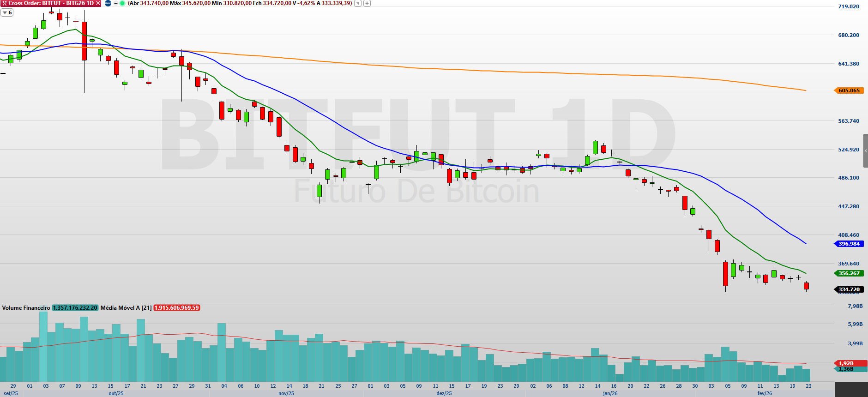Click the round blue exchange logo icon
The width and height of the screenshot is (868, 397).
tap(108, 3)
